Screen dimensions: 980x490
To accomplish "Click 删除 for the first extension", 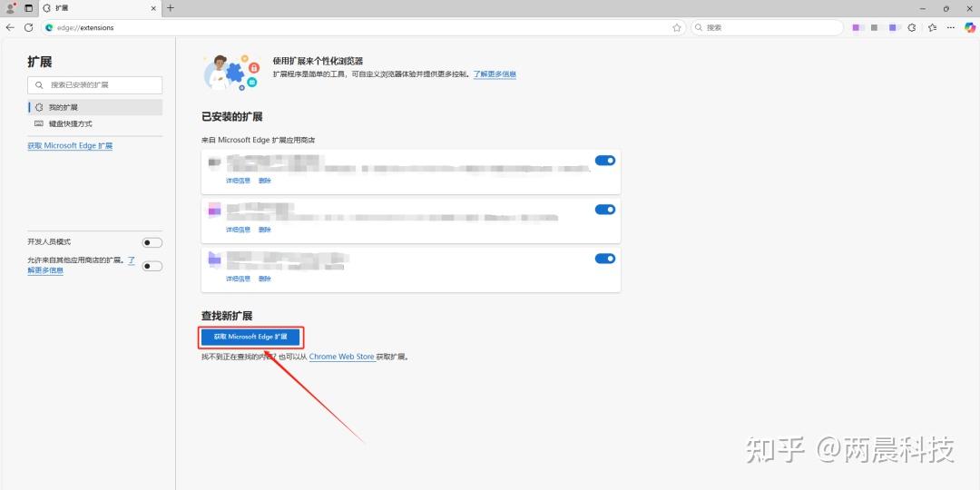I will 265,181.
